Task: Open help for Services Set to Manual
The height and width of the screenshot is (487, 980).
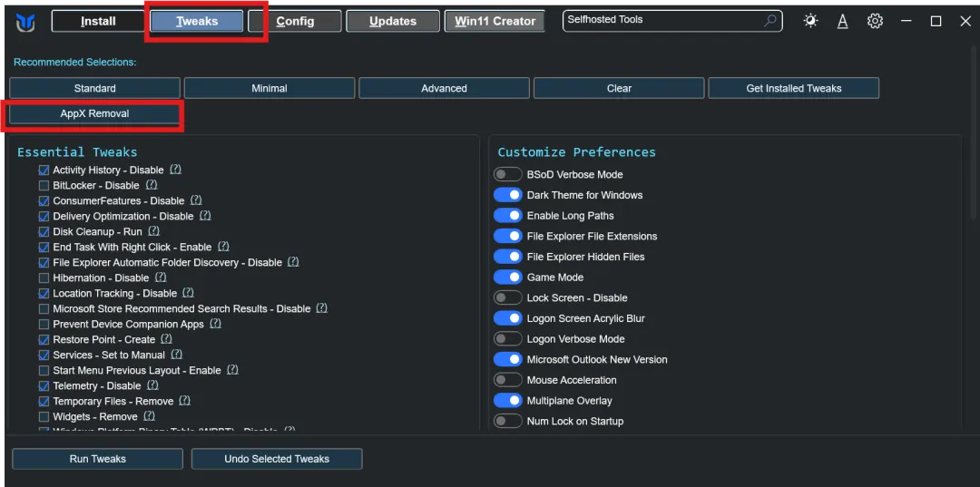Action: pos(176,354)
